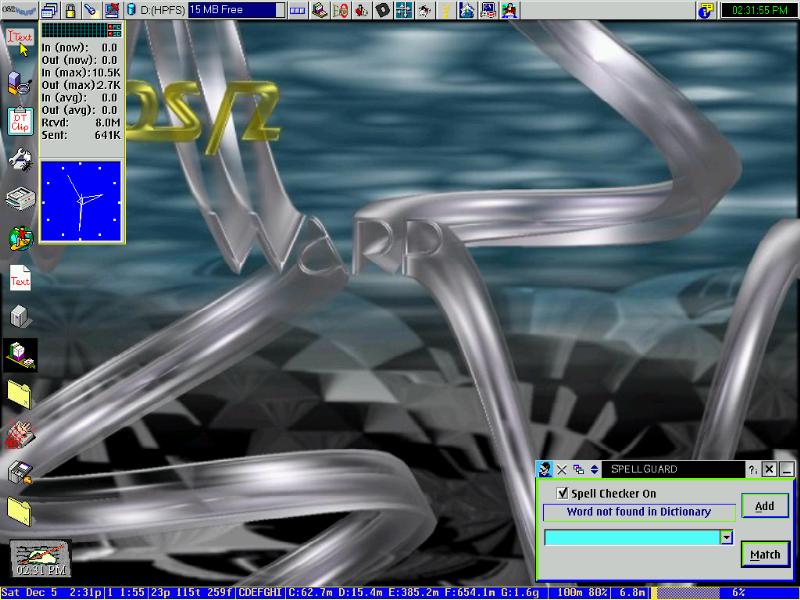This screenshot has width=800, height=600.
Task: Click the 'In (max):10.5K' reading
Action: pos(81,72)
